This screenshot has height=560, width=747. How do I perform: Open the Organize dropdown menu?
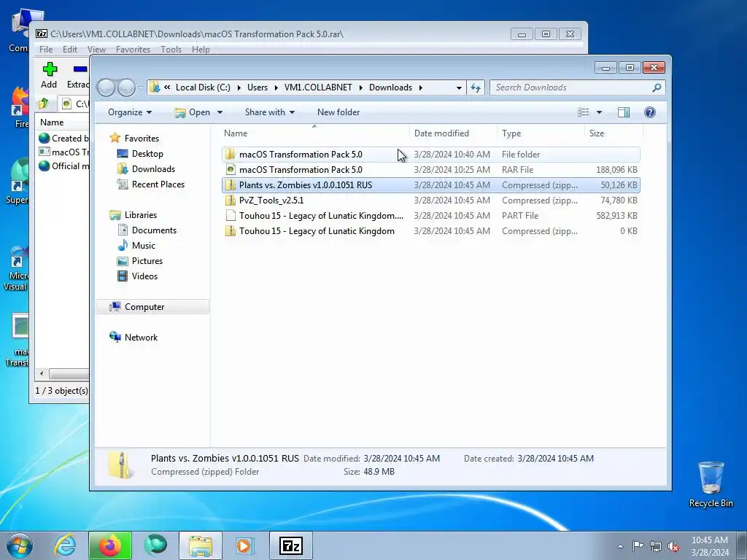[130, 112]
